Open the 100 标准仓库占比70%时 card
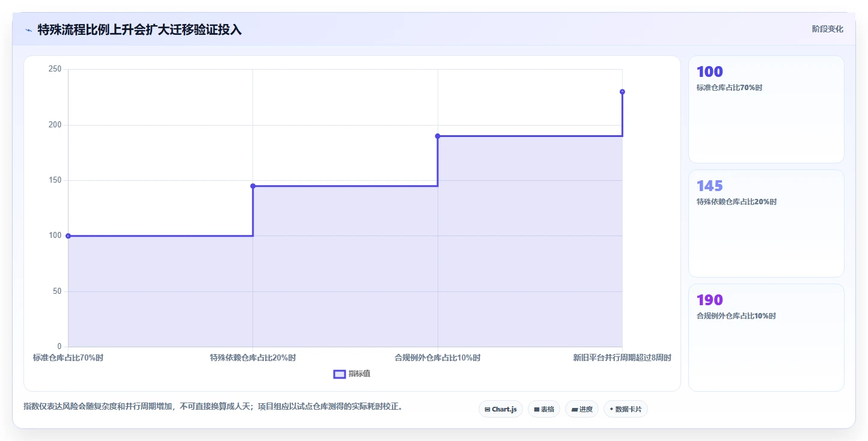The height and width of the screenshot is (441, 868). click(766, 109)
